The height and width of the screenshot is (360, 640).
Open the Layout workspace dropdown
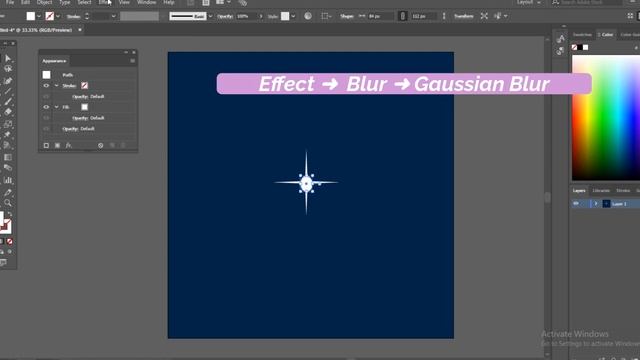[529, 2]
